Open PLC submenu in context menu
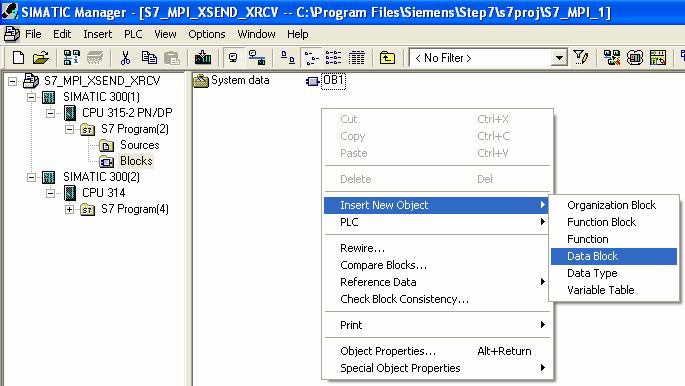The height and width of the screenshot is (386, 685). tap(436, 222)
